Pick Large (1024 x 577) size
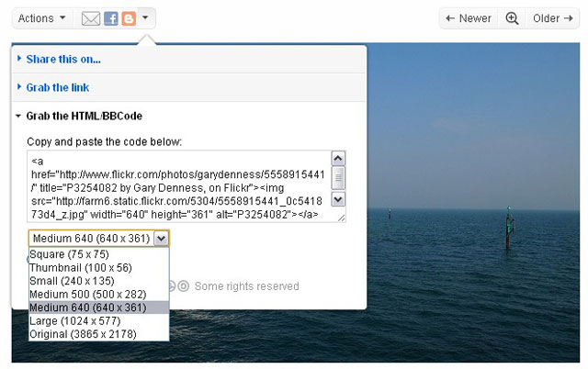 pos(75,321)
